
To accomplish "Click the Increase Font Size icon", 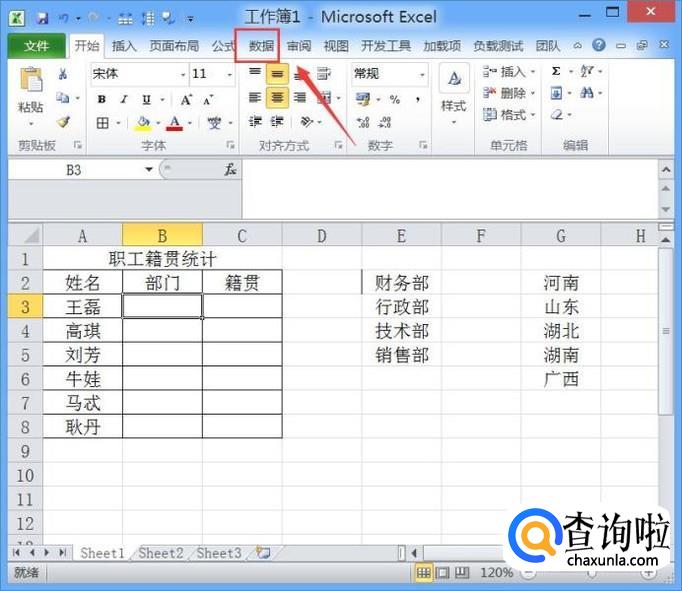I will click(x=187, y=99).
